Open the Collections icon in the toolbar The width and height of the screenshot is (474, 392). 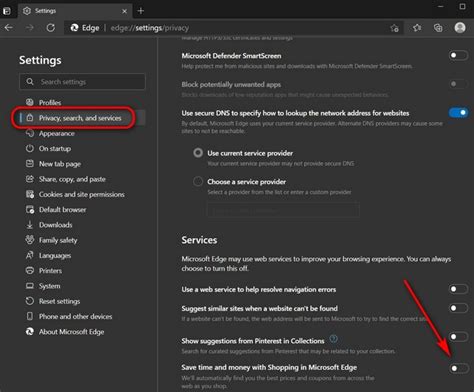click(x=438, y=28)
